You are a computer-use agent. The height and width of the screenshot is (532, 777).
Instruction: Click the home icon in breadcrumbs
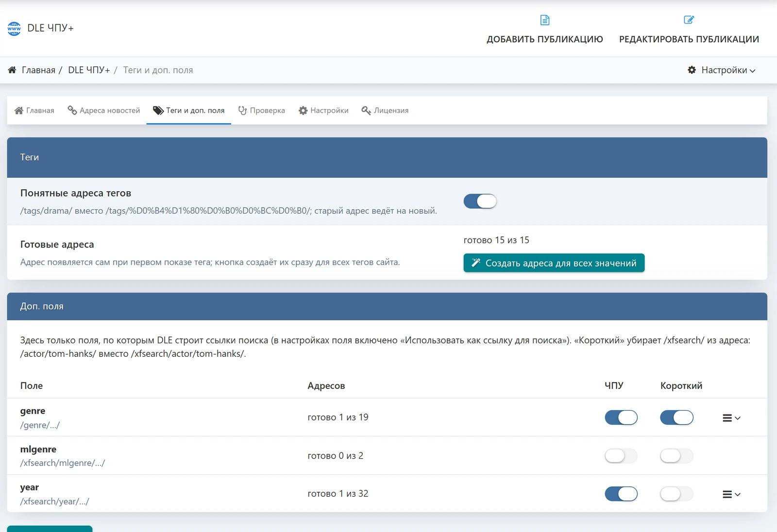(x=12, y=70)
